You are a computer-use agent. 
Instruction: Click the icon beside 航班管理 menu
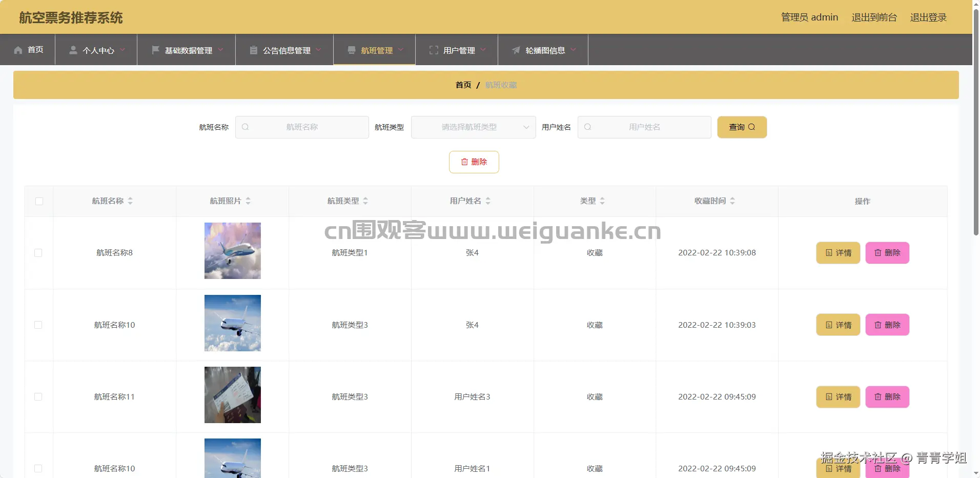pos(352,50)
